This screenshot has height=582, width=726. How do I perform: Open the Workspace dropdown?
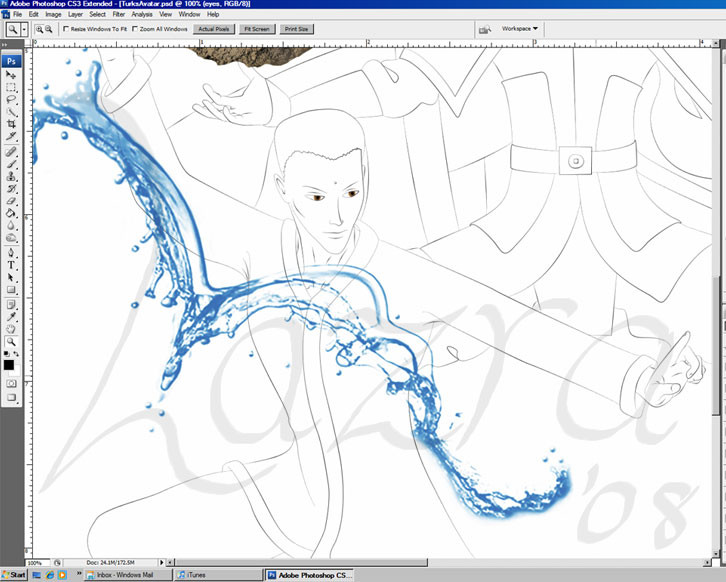(x=519, y=29)
